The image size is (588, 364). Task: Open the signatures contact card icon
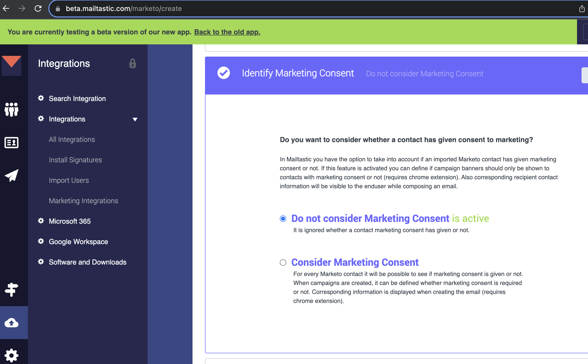coord(11,143)
